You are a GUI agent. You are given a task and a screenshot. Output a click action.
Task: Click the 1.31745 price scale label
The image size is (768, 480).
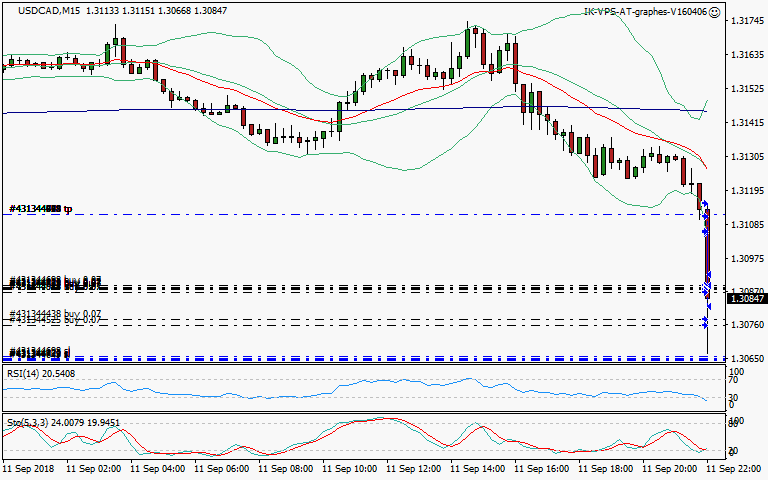click(747, 21)
